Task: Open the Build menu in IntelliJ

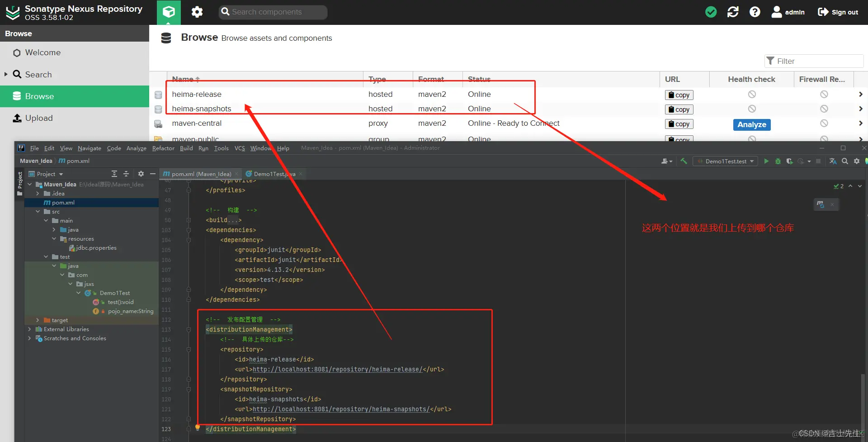Action: click(186, 148)
